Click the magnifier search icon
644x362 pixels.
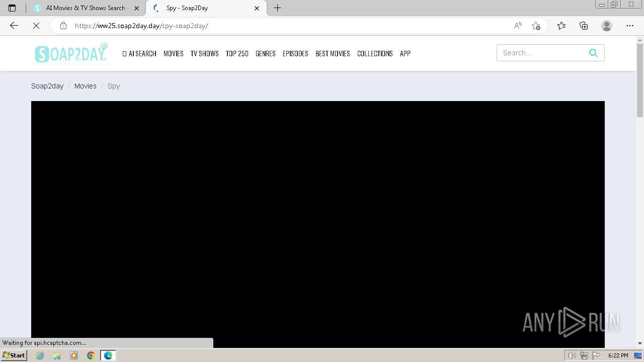(593, 53)
